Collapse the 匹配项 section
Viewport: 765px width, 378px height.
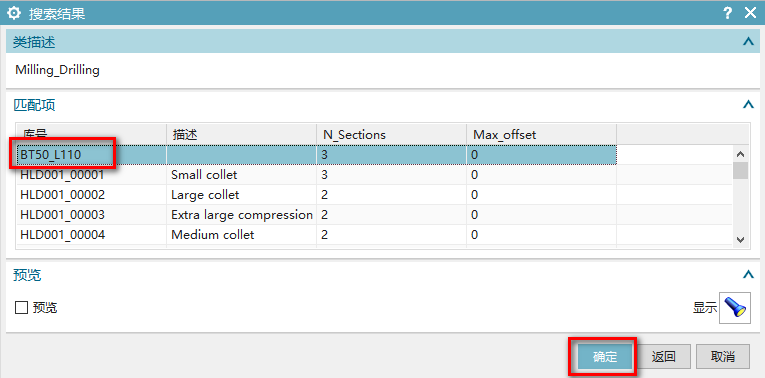pyautogui.click(x=748, y=104)
